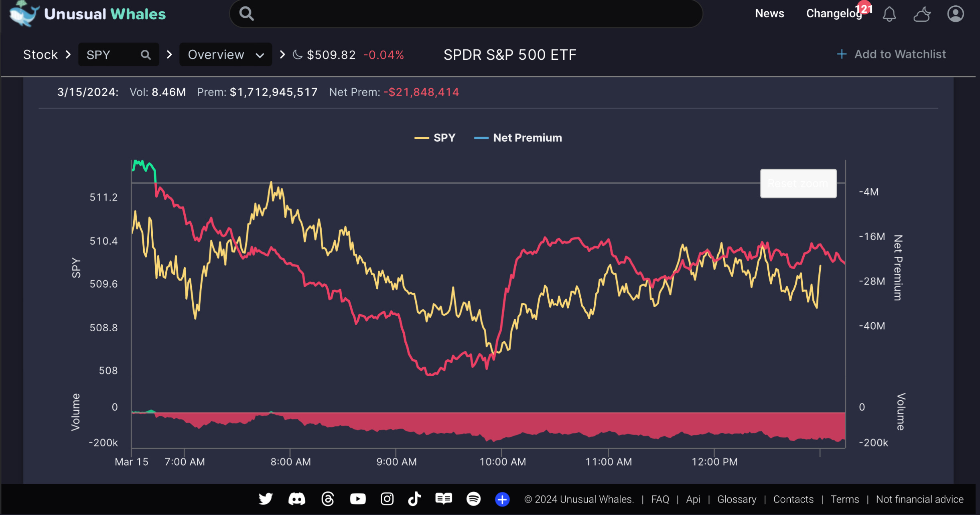980x515 pixels.
Task: Open the Changelog menu item
Action: 834,14
